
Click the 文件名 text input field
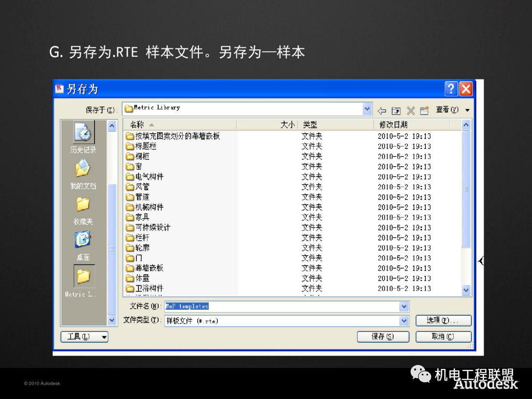(x=282, y=307)
